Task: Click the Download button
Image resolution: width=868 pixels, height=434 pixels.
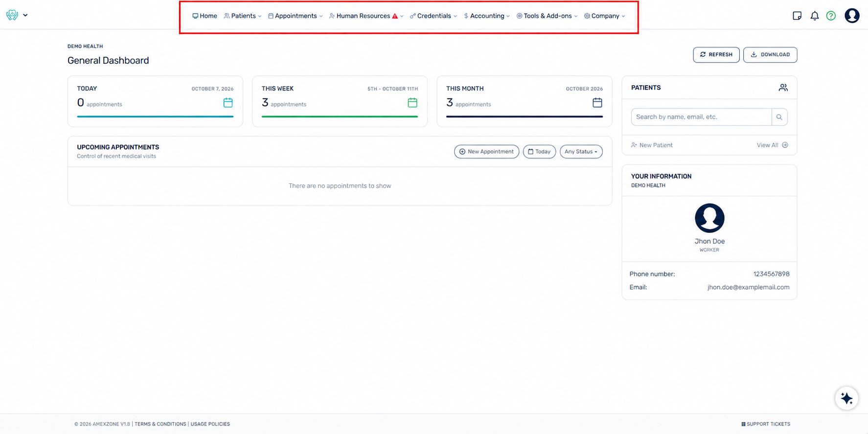Action: tap(770, 55)
